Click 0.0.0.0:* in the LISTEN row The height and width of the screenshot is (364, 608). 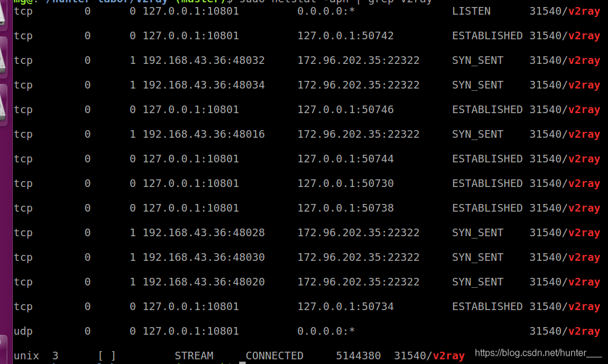(326, 11)
